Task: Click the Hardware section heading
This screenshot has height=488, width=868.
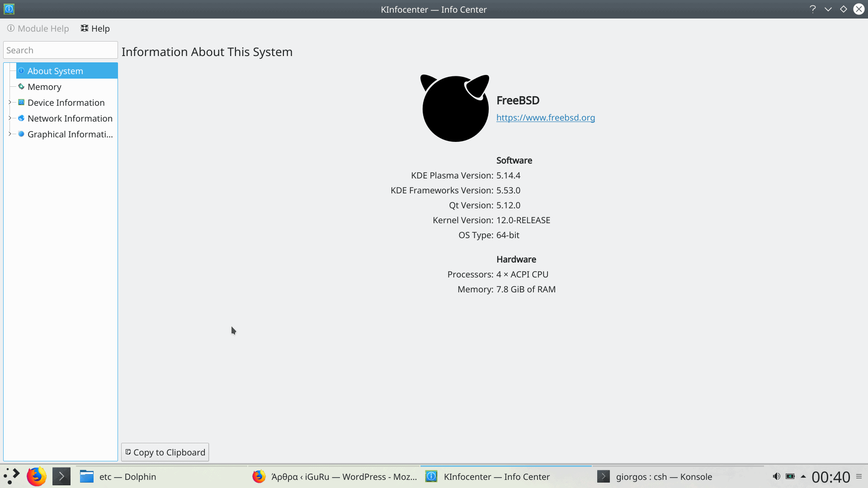Action: tap(516, 259)
